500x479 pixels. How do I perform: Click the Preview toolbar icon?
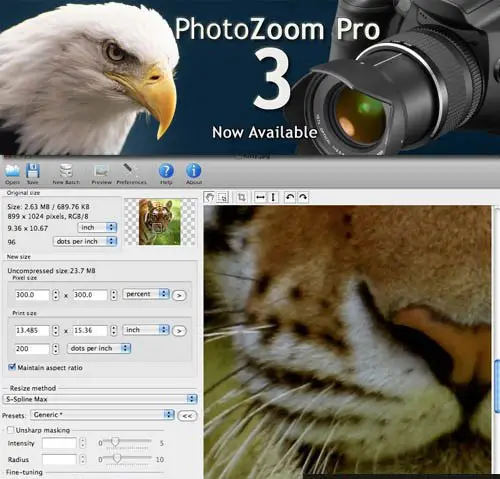click(101, 171)
